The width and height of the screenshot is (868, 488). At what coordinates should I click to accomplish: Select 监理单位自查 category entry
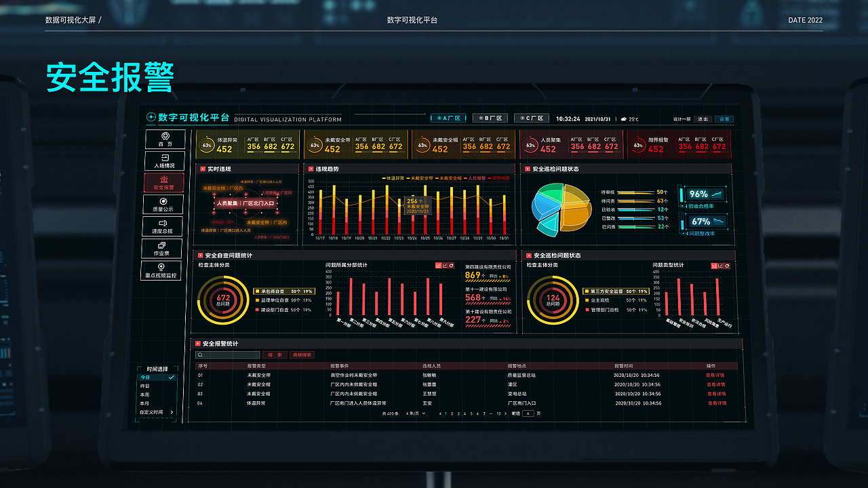[283, 300]
